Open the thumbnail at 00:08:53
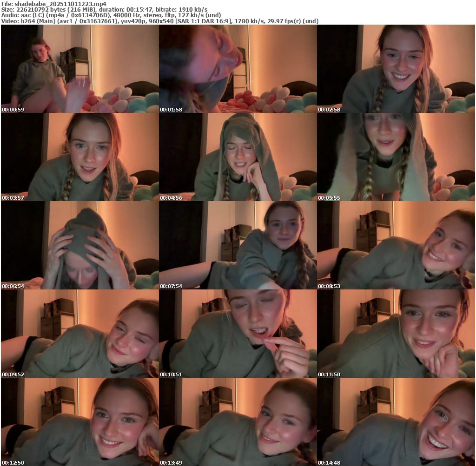The width and height of the screenshot is (476, 466). tap(396, 245)
